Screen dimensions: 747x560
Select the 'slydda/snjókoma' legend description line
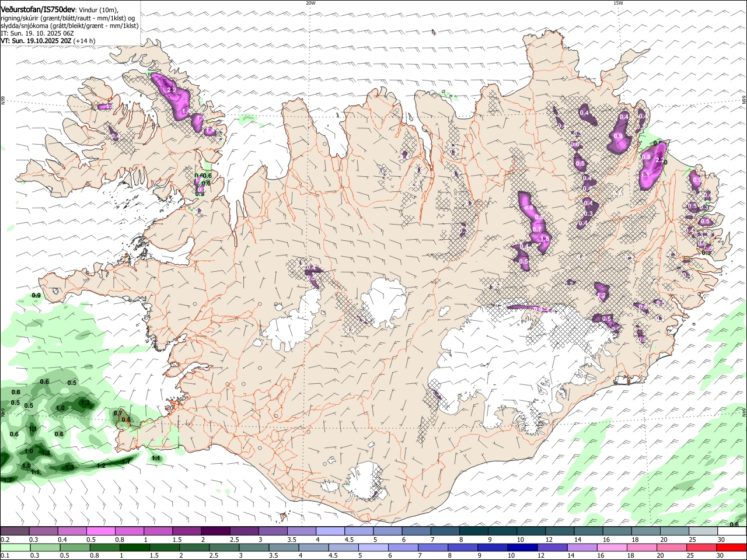point(69,26)
